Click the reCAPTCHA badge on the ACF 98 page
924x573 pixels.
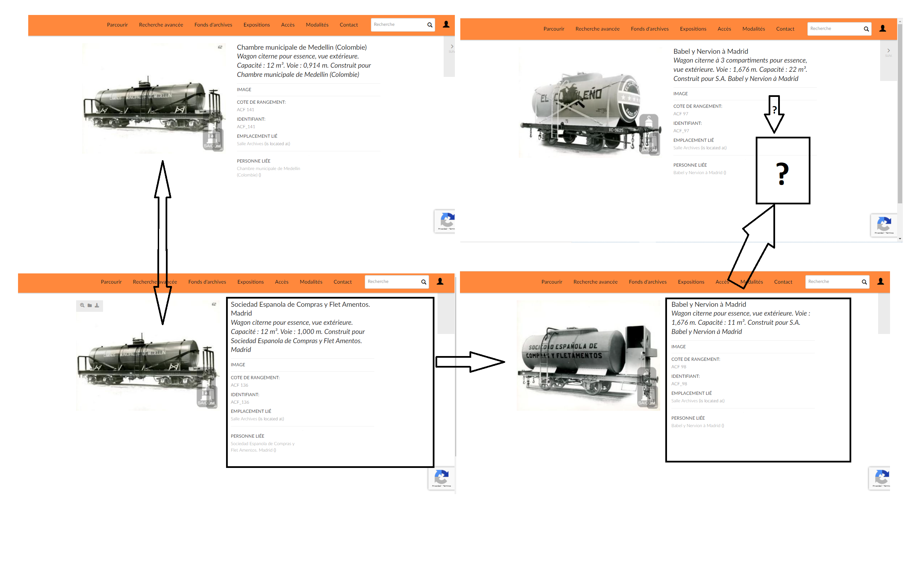pos(880,479)
